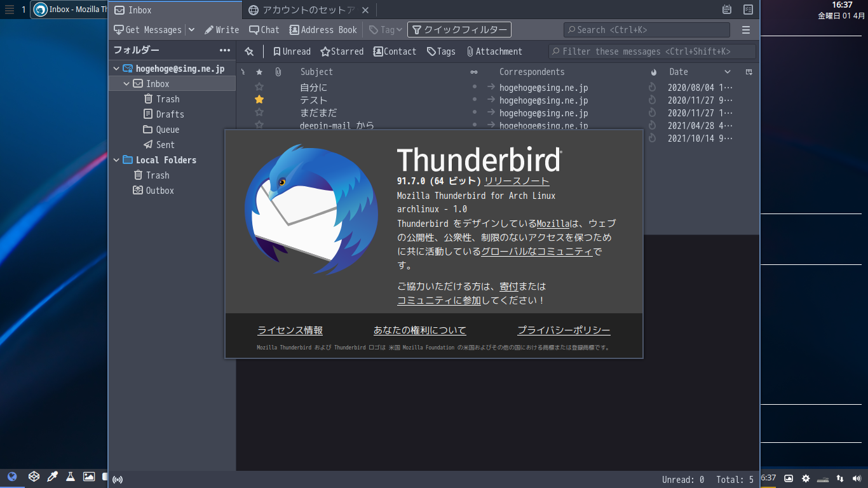Toggle the Tags quick filter
Viewport: 868px width, 488px height.
tap(441, 51)
